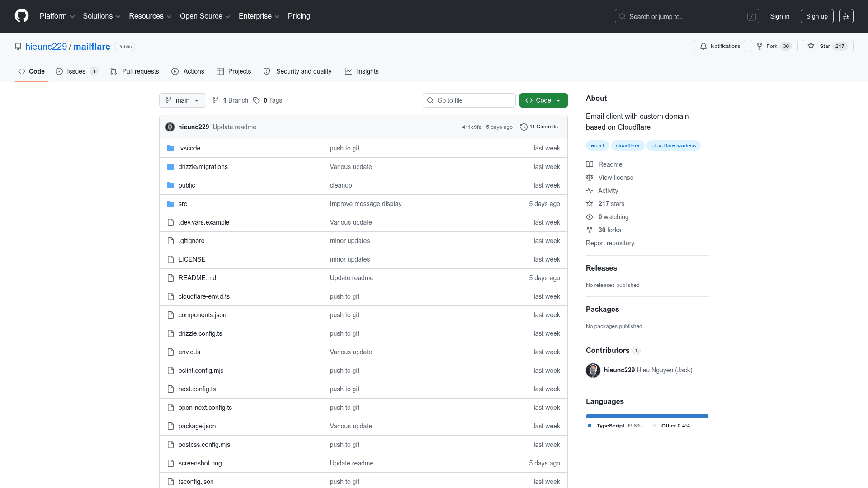
Task: Click the Notifications bell icon
Action: (x=703, y=46)
